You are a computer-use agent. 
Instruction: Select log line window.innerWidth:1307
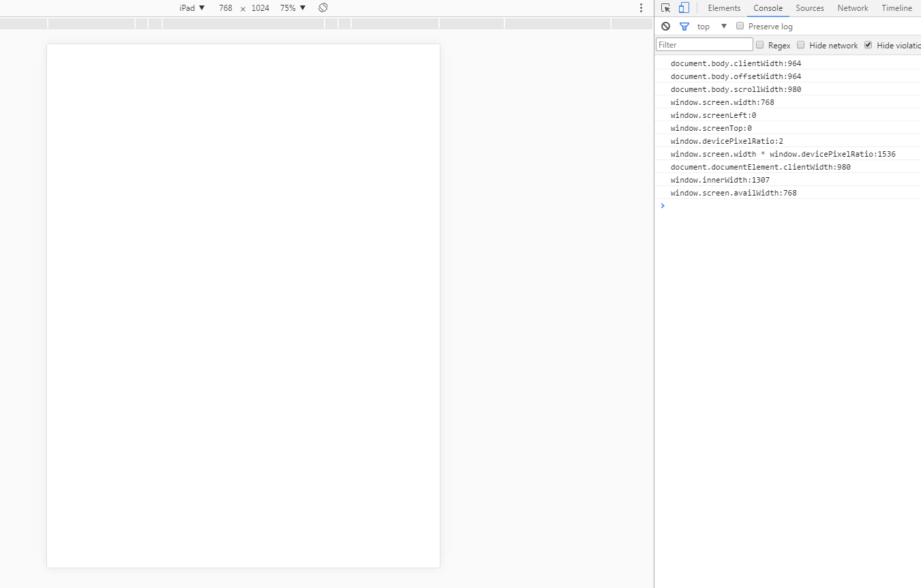[787, 180]
